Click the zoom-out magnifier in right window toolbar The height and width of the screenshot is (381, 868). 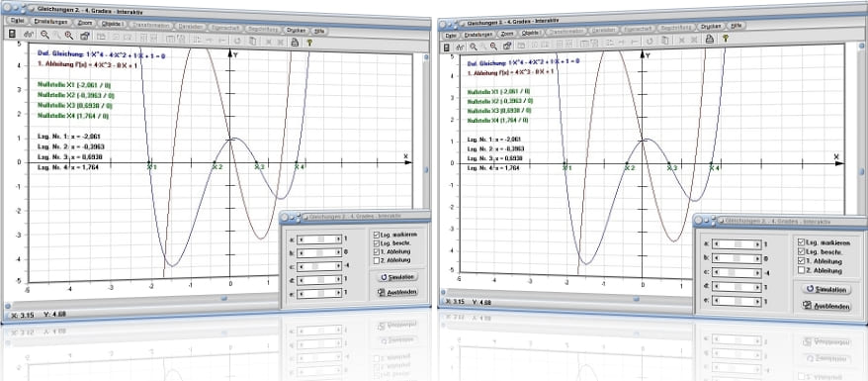click(x=474, y=47)
